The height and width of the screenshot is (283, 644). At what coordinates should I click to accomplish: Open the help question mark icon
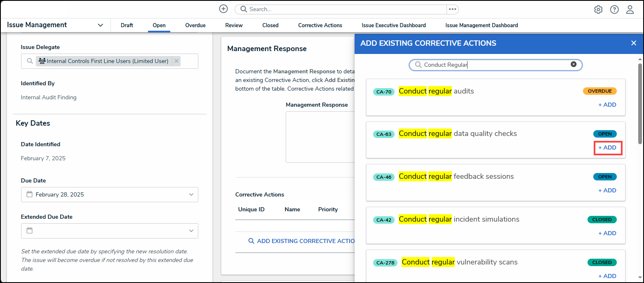pyautogui.click(x=614, y=9)
